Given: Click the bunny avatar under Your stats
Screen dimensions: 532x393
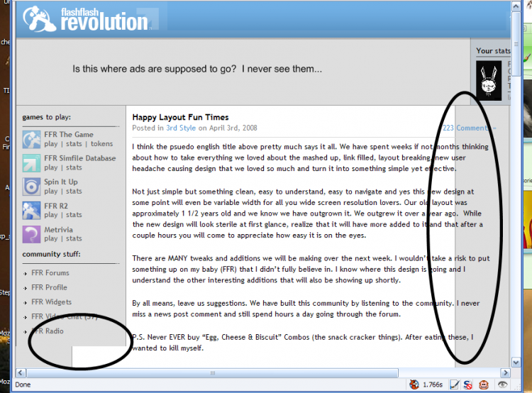Looking at the screenshot, I should pyautogui.click(x=488, y=79).
